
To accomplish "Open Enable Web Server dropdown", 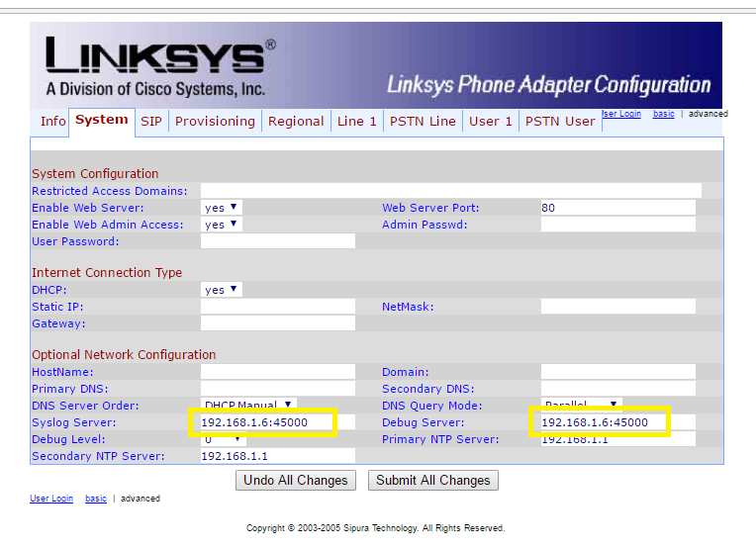I will click(x=222, y=208).
